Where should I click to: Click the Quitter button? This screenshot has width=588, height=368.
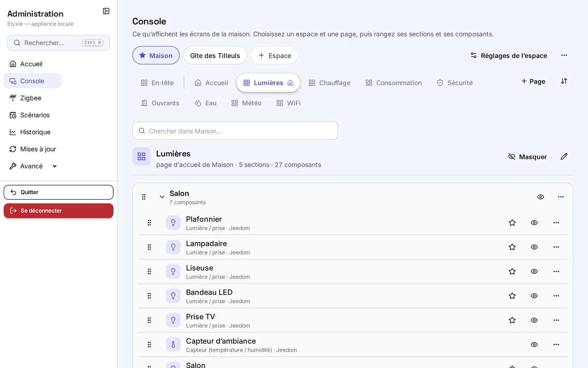(58, 192)
